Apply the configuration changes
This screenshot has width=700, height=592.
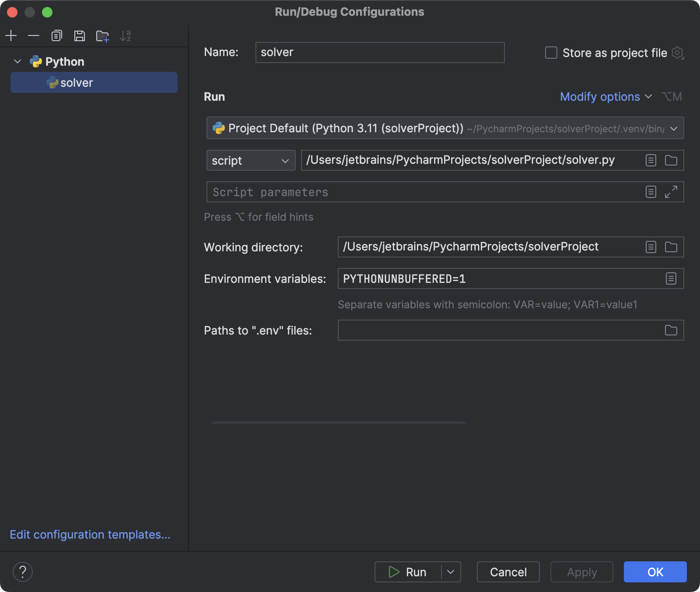click(581, 572)
